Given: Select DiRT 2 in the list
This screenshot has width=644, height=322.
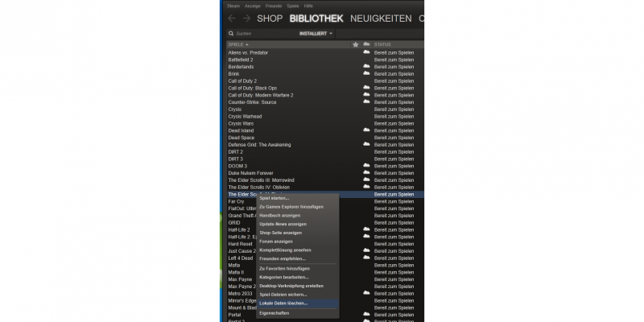Looking at the screenshot, I should 235,151.
